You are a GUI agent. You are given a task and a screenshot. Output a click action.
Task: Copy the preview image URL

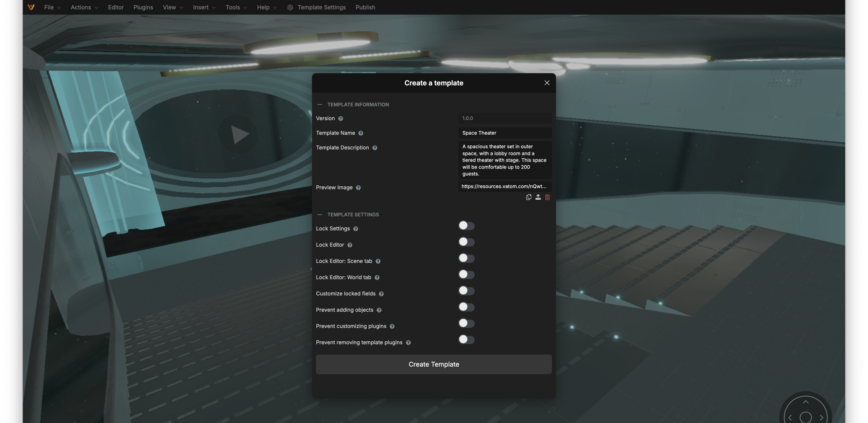(529, 197)
